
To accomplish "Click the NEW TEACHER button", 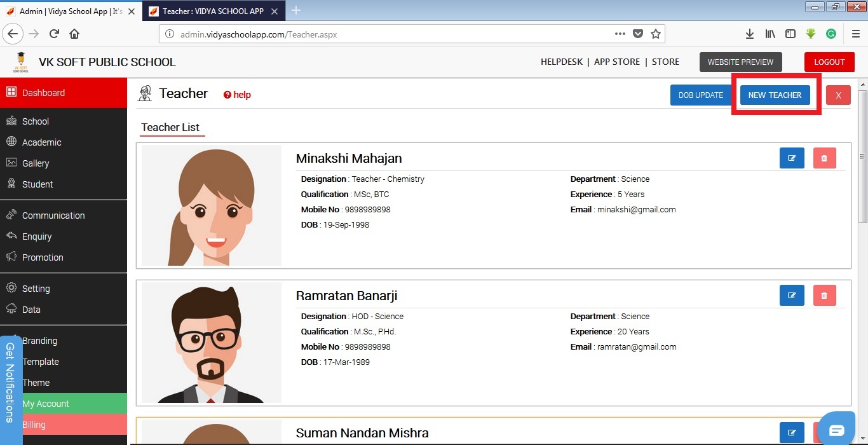I will (775, 95).
